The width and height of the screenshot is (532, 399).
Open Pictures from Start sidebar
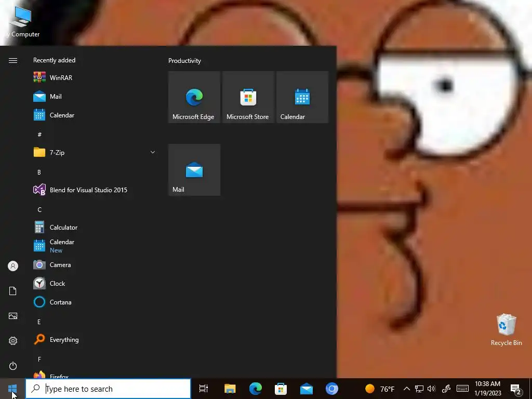pos(13,316)
